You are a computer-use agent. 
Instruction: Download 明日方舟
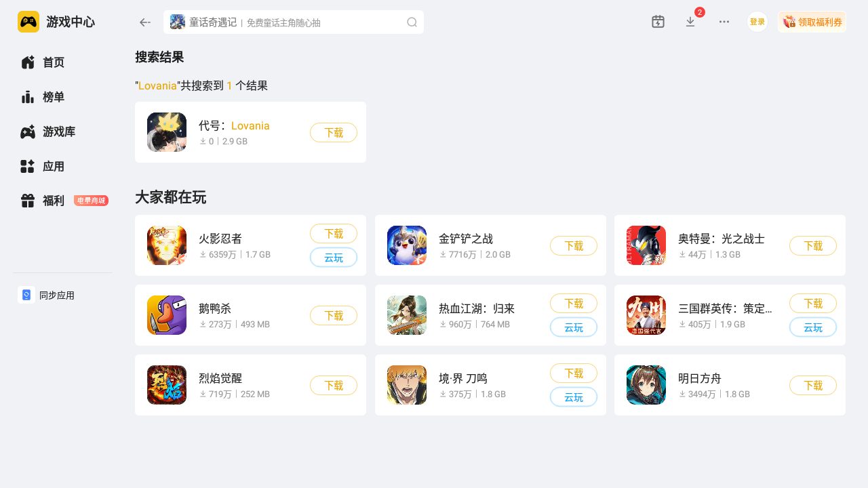point(813,385)
